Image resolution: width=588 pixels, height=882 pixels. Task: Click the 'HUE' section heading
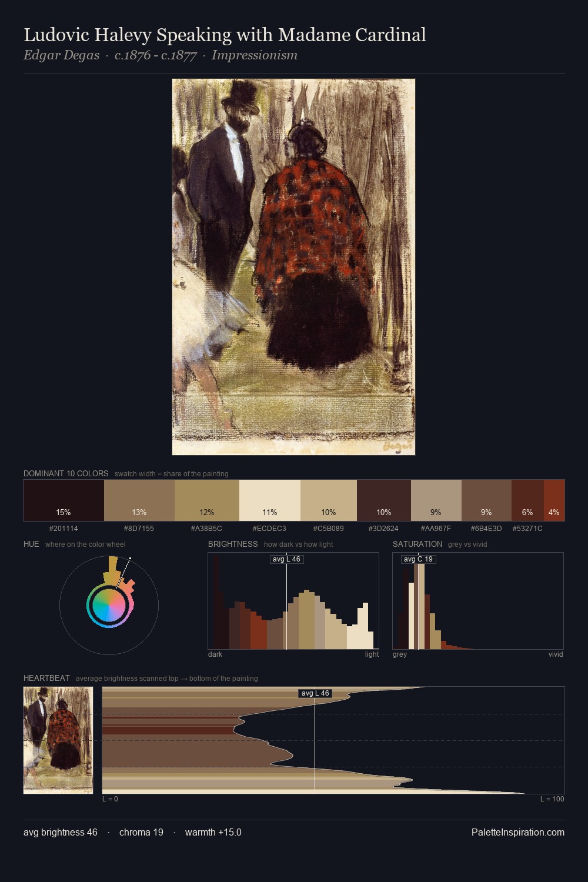click(x=31, y=544)
